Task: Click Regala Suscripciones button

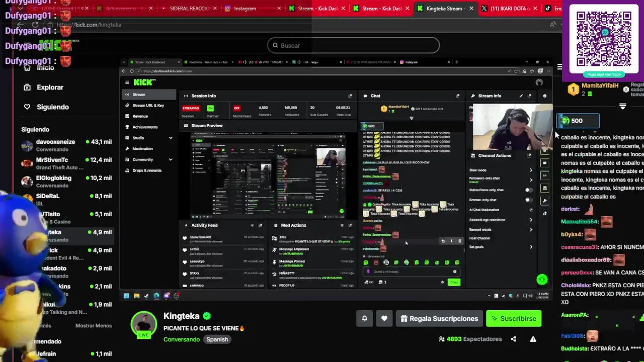Action: [439, 318]
